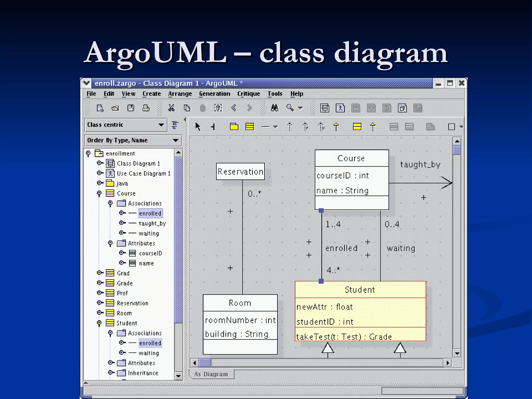Screen dimensions: 532x399
Task: Choose the Select arrow tool
Action: point(198,127)
